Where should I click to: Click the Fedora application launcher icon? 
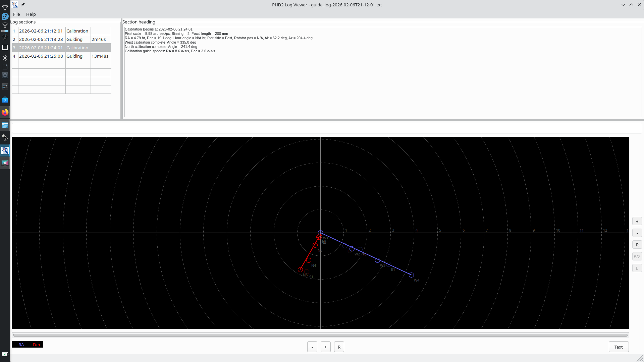point(5,16)
